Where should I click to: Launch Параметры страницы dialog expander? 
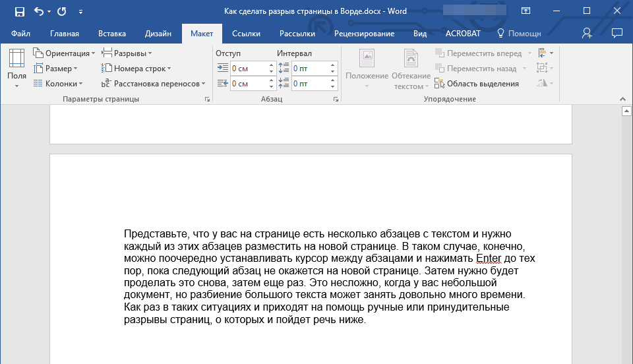point(207,99)
